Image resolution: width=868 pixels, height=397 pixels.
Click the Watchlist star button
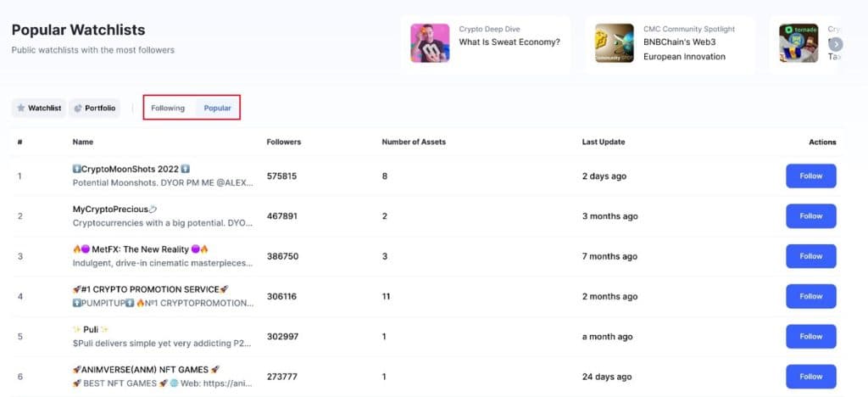[39, 108]
